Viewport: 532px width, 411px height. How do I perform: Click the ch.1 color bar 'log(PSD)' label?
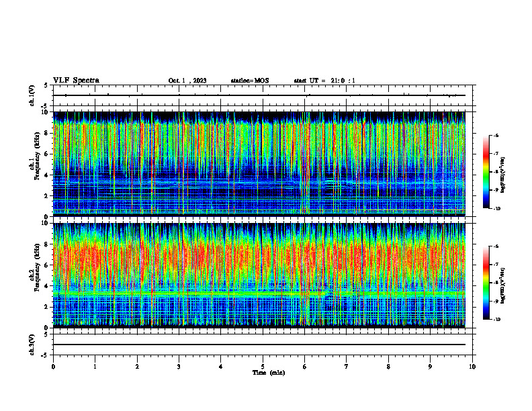(x=503, y=175)
